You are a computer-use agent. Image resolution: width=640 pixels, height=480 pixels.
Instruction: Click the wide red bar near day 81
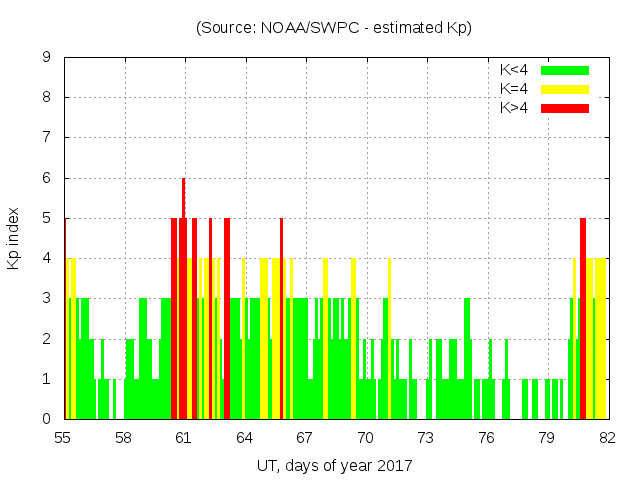[x=583, y=320]
